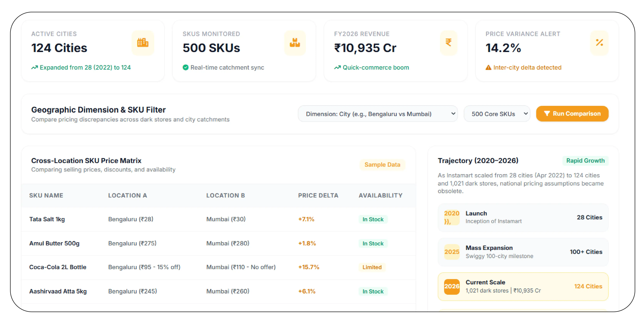This screenshot has width=644, height=320.
Task: Open the Dimension: City dropdown
Action: tap(378, 114)
